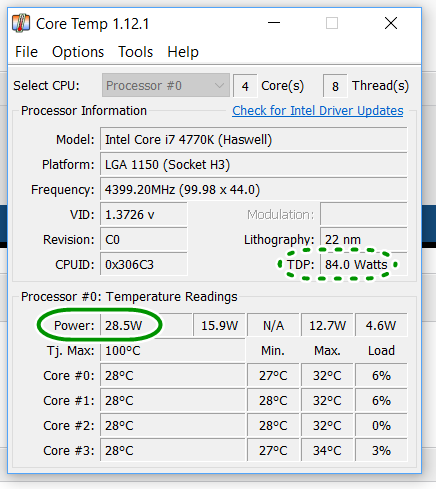Screen dimensions: 436x489
Task: Minimize the Core Temp window
Action: tap(274, 23)
